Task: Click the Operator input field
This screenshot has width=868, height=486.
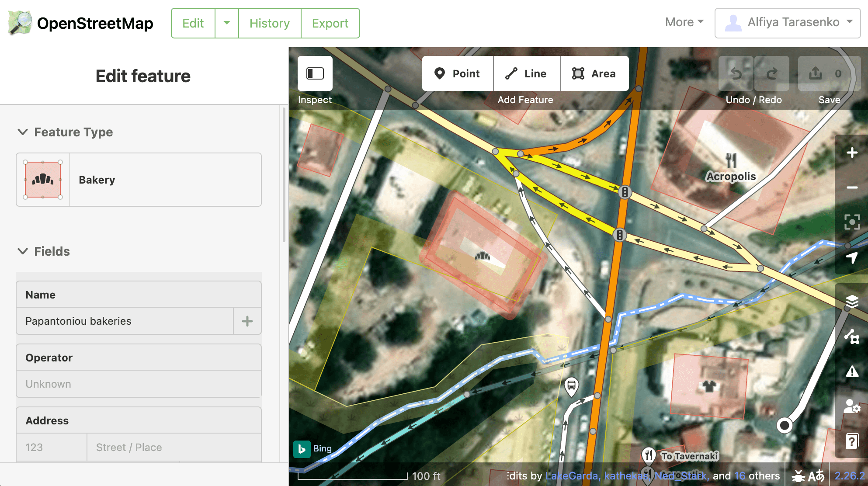Action: (x=139, y=384)
